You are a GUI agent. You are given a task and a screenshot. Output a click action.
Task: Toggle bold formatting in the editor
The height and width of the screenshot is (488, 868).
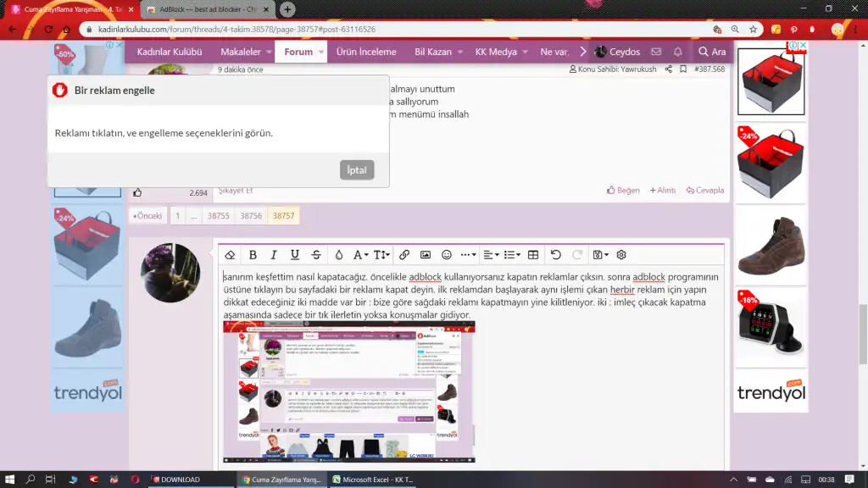[253, 255]
